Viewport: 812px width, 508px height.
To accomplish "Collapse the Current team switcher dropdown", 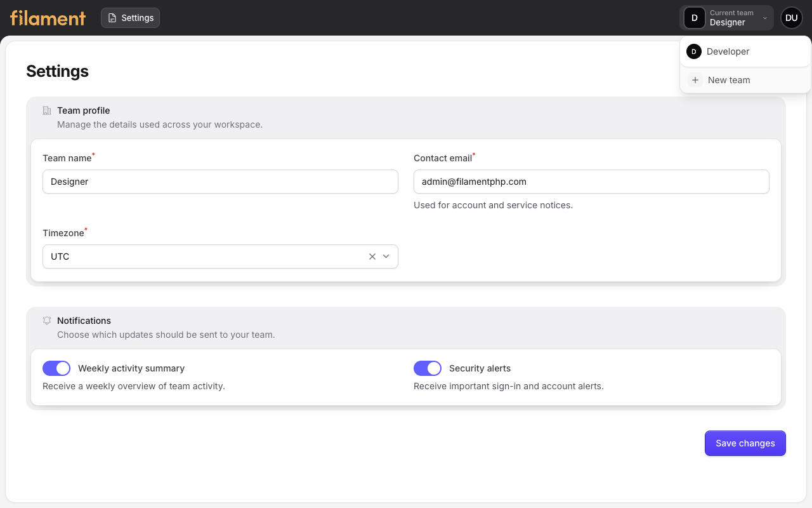I will pos(727,18).
